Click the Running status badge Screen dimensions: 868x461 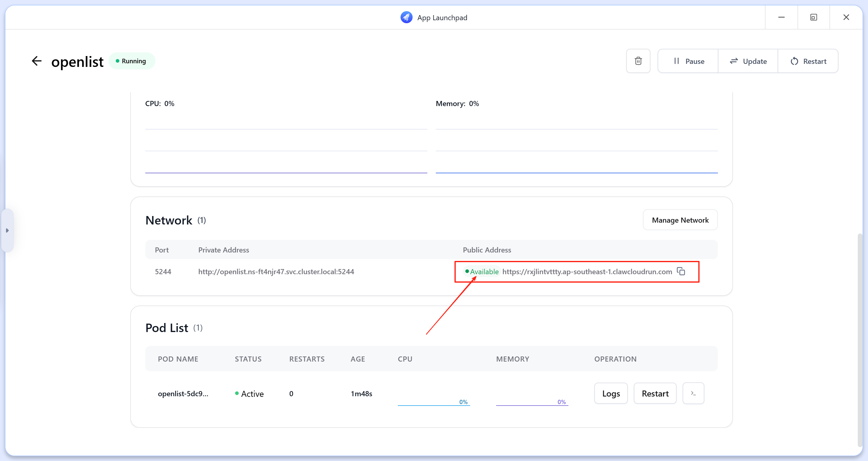click(132, 61)
